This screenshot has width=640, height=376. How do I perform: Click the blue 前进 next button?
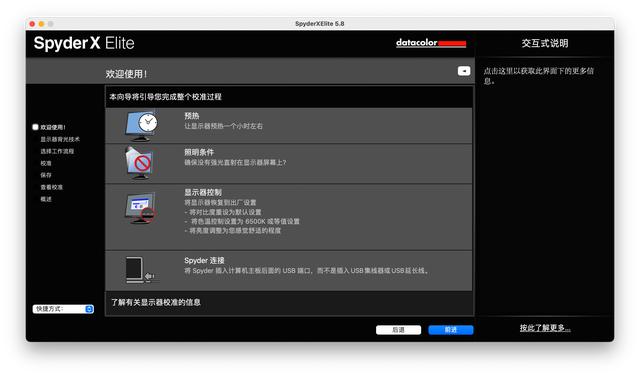tap(451, 330)
